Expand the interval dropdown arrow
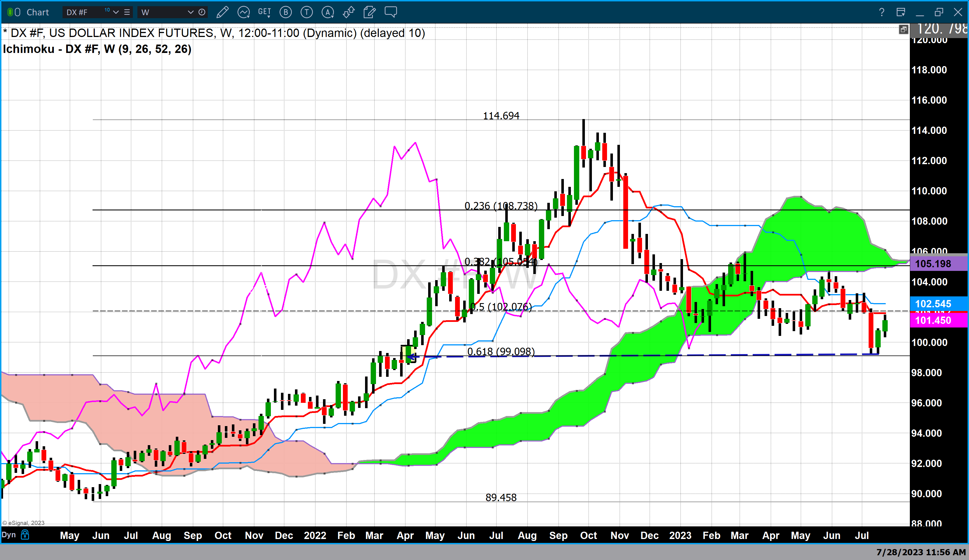This screenshot has height=560, width=969. [190, 12]
